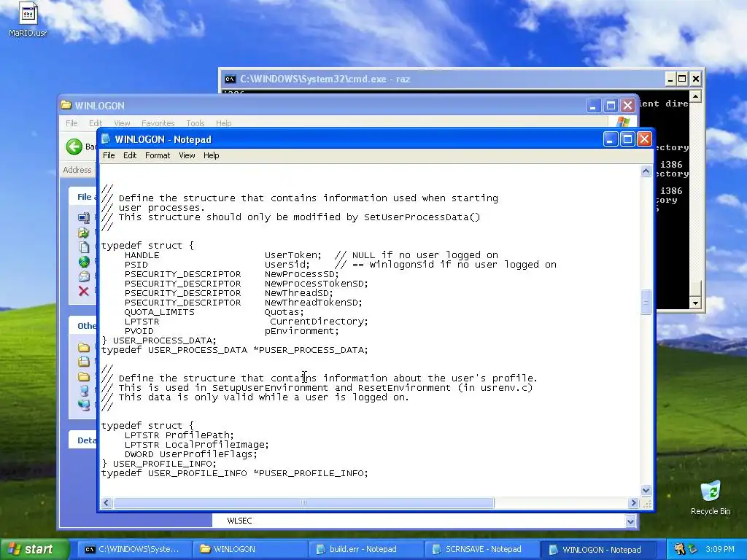Screen dimensions: 747x560
Task: Click the Address label in Explorer window
Action: pyautogui.click(x=77, y=170)
